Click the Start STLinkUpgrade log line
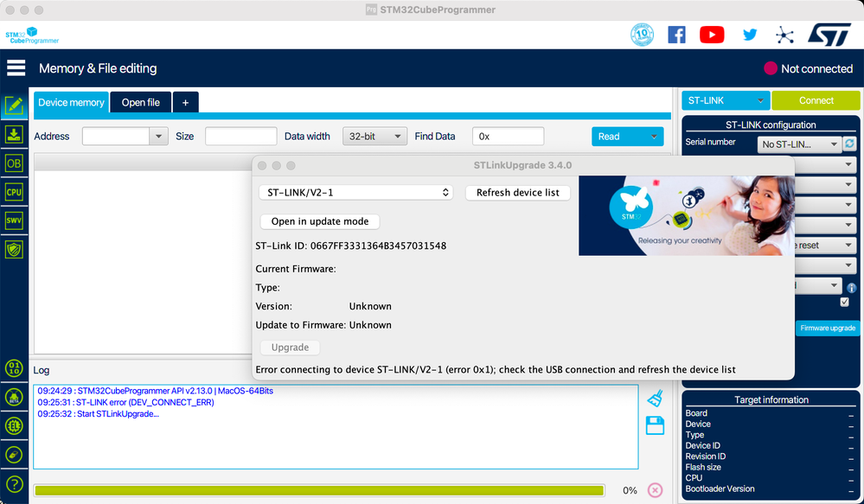Image resolution: width=864 pixels, height=504 pixels. point(98,414)
